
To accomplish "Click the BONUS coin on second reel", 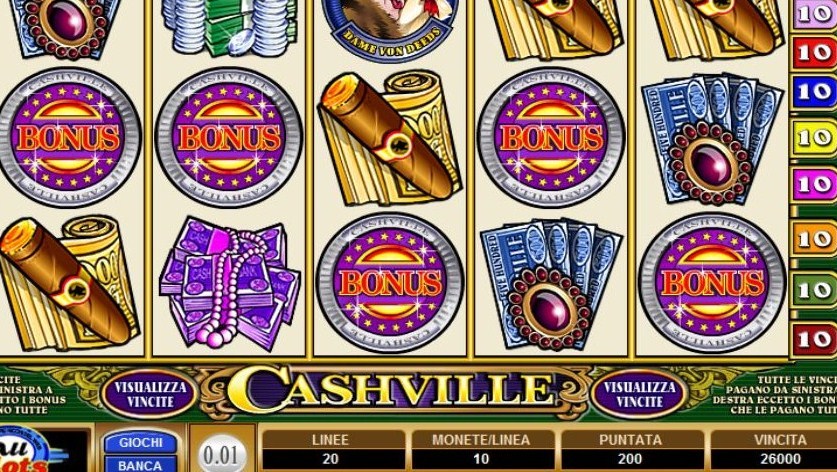I will click(x=228, y=138).
